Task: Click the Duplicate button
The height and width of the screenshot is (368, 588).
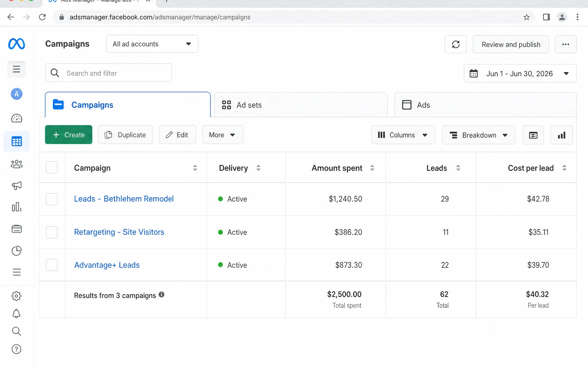Action: coord(125,135)
